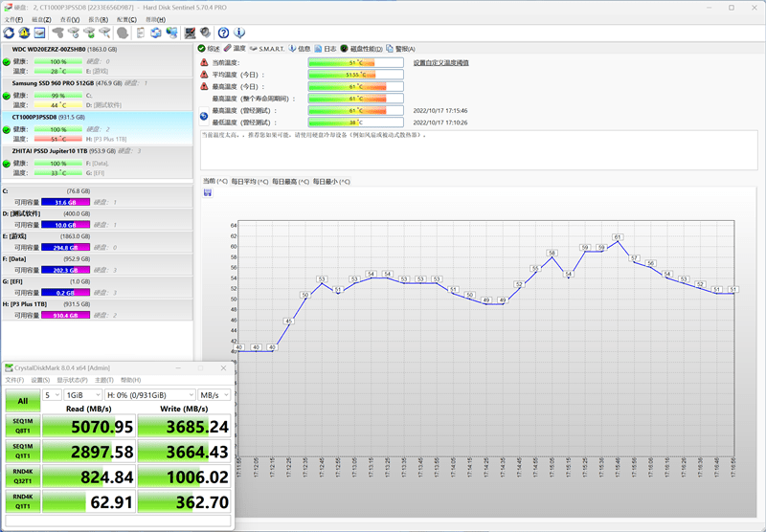Open the 磁盘(Z) menu
The image size is (766, 532).
coord(41,19)
